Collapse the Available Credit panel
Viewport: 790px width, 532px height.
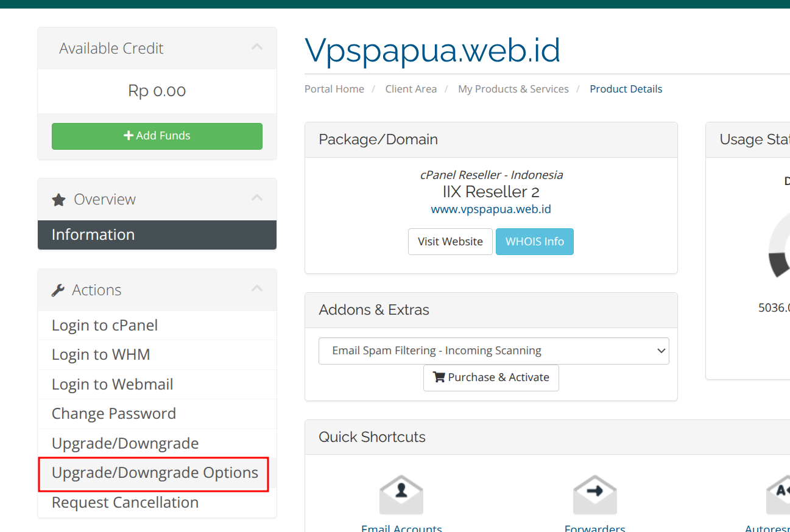click(257, 47)
